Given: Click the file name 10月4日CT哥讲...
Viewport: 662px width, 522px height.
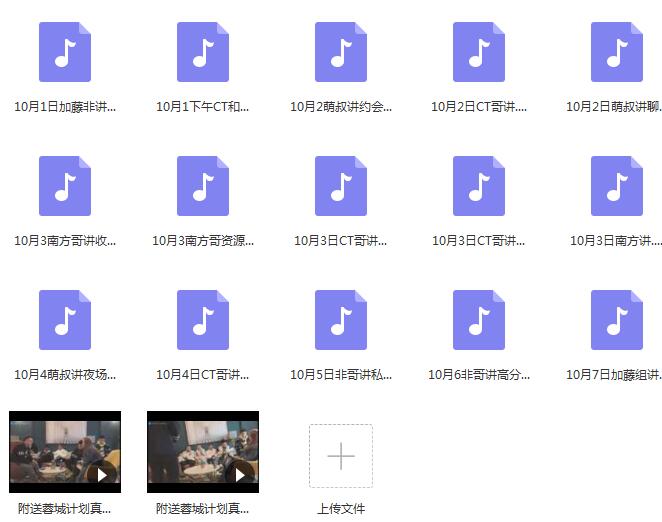Looking at the screenshot, I should coord(203,375).
